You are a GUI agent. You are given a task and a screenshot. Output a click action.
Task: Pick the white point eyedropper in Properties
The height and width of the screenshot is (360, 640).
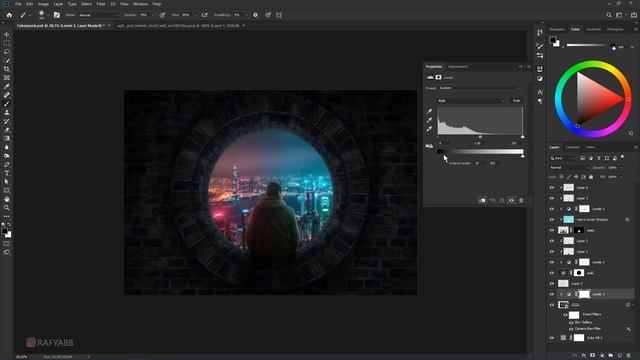click(429, 129)
